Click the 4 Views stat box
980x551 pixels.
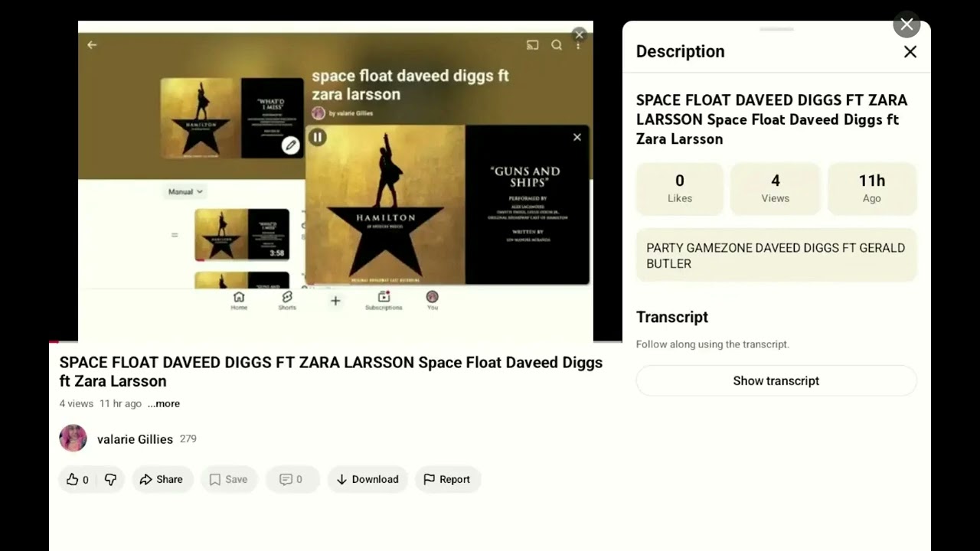776,188
